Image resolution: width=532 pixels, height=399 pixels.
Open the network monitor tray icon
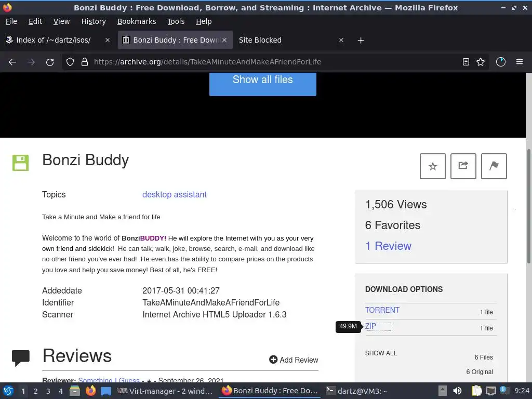(490, 391)
